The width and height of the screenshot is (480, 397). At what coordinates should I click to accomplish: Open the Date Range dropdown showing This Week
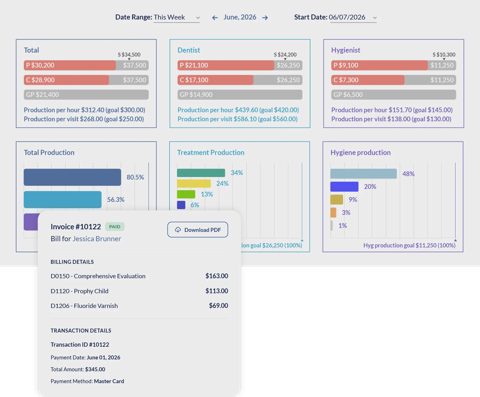tap(177, 17)
